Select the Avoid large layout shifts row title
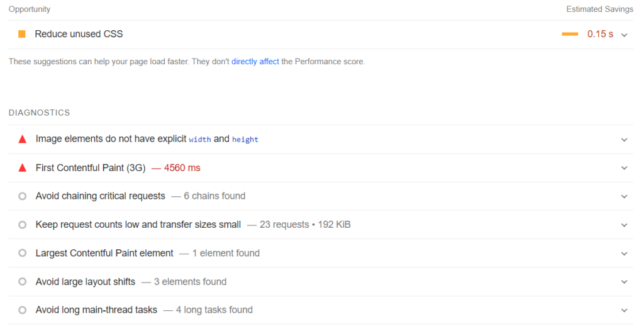The width and height of the screenshot is (644, 326). click(86, 282)
